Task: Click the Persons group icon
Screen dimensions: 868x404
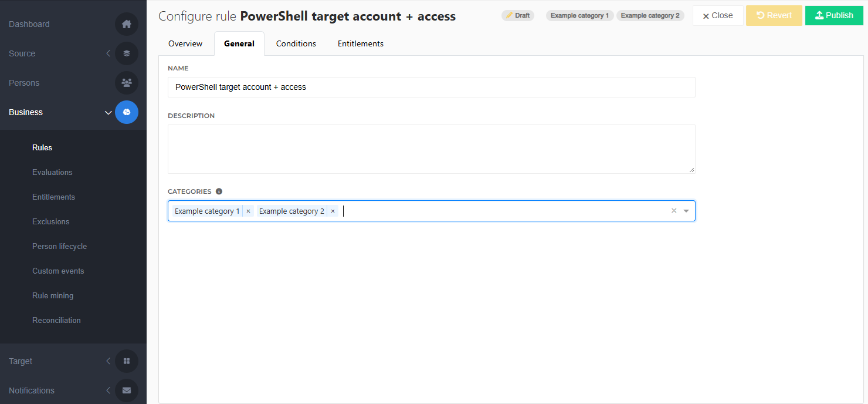Action: (127, 83)
